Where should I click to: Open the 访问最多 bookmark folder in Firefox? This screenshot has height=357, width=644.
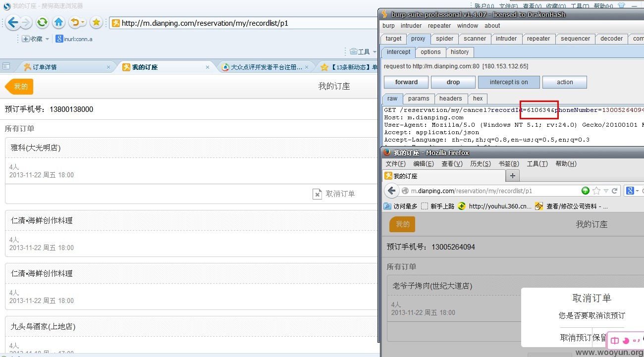coord(401,206)
